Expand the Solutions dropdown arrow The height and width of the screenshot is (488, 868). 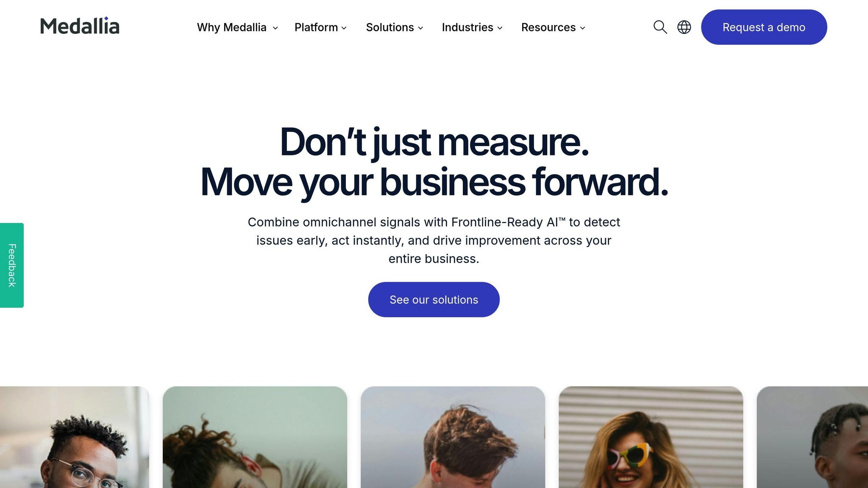[x=420, y=28]
